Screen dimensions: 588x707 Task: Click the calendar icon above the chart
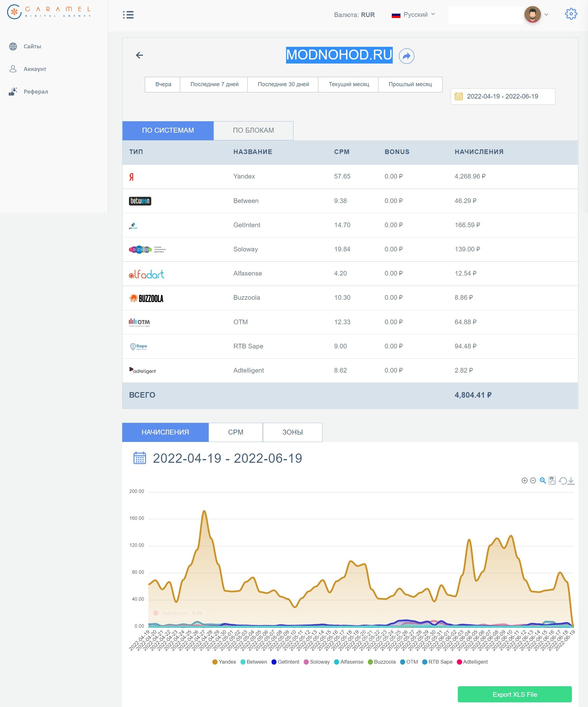[x=139, y=458]
